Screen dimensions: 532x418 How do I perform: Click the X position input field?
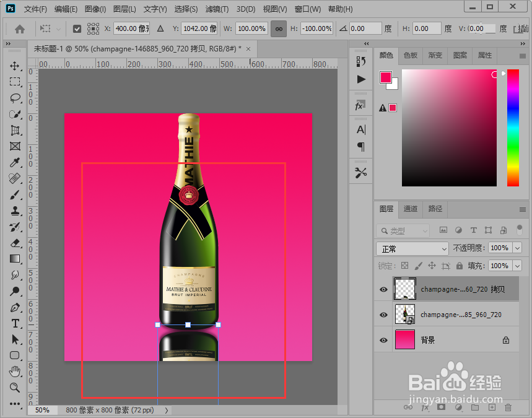(131, 29)
